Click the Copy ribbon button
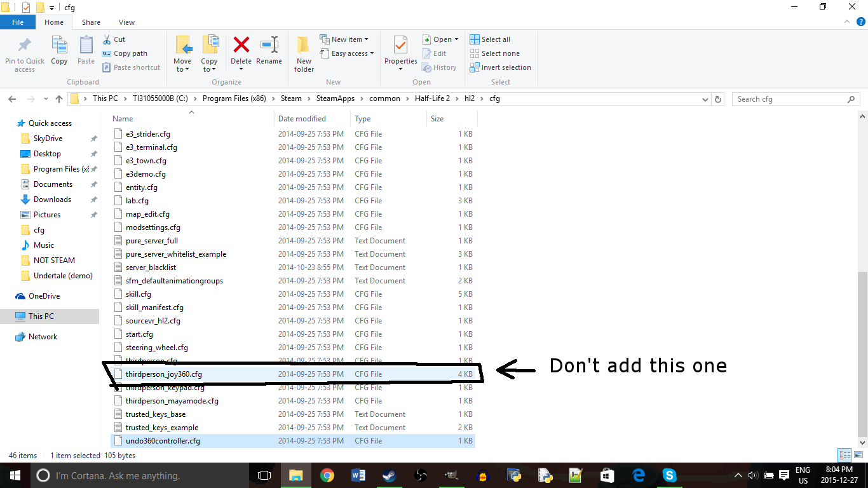The image size is (868, 488). 59,51
